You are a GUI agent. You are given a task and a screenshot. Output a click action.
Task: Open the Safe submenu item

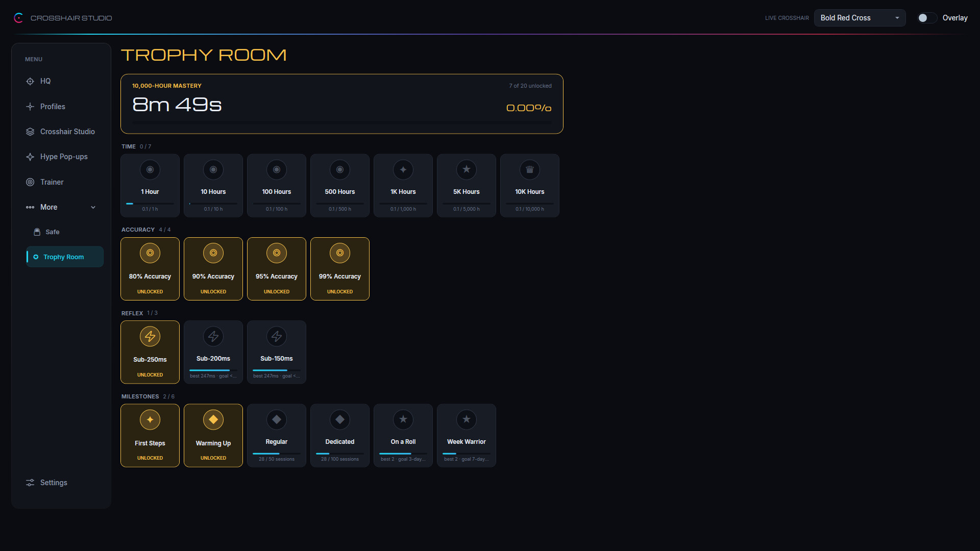(x=65, y=232)
